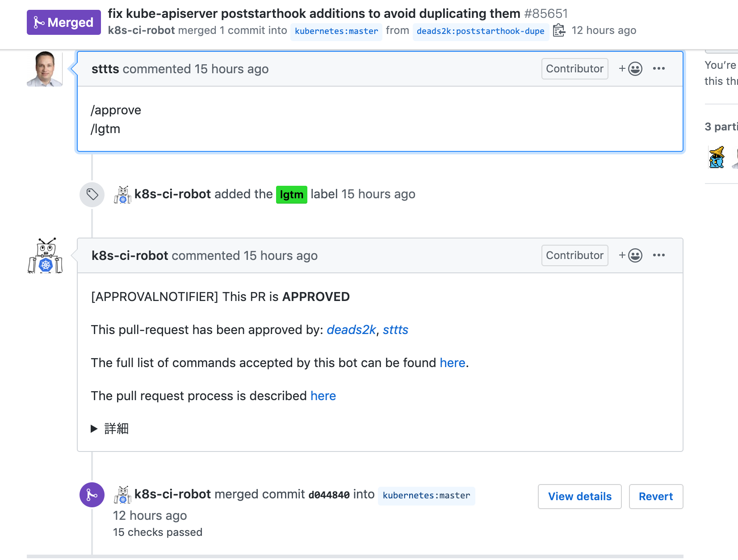Viewport: 738px width, 560px height.
Task: Click k8s-ci-robot large robot avatar
Action: 45,256
